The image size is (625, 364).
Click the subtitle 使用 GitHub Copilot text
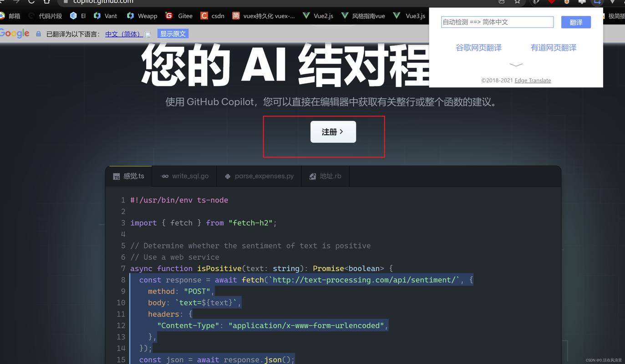coord(331,102)
